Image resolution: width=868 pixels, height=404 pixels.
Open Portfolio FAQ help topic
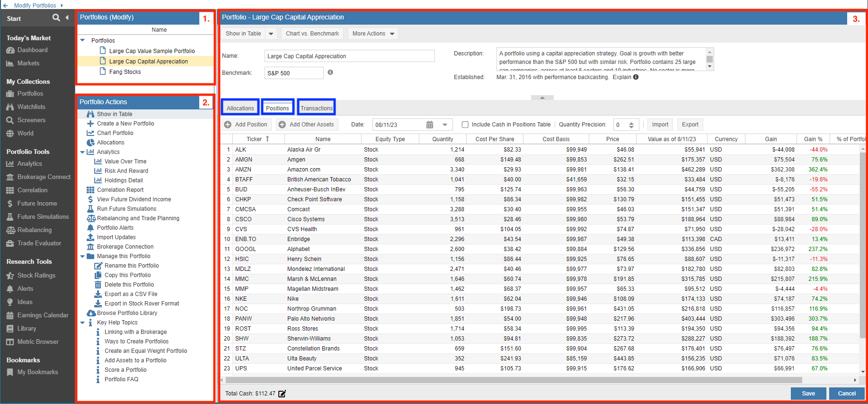122,379
